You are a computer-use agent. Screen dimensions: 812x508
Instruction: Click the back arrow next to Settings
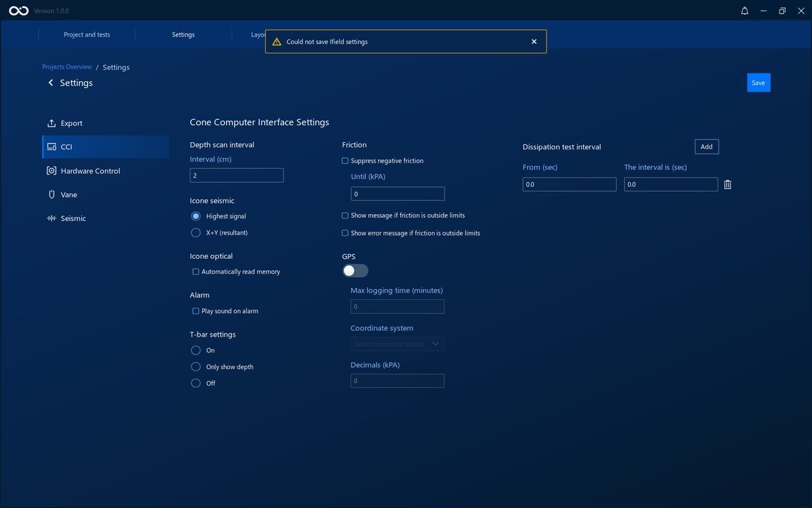coord(51,83)
